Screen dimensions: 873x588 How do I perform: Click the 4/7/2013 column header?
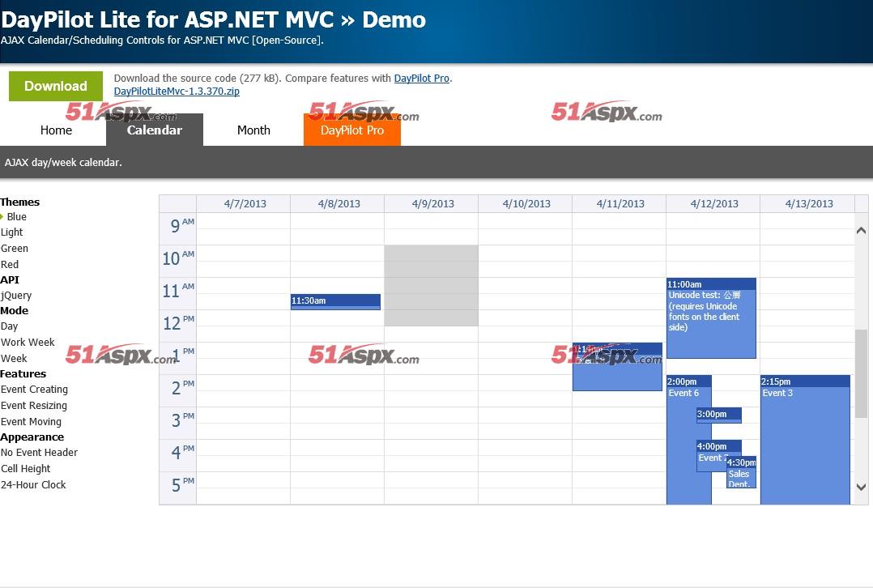point(245,204)
